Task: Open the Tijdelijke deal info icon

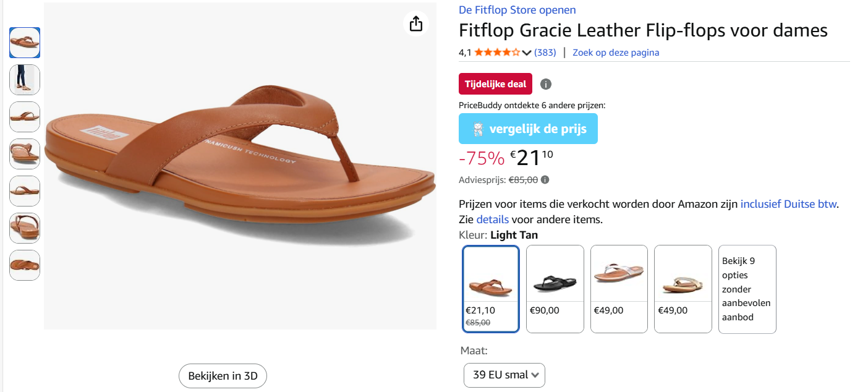Action: pyautogui.click(x=545, y=83)
